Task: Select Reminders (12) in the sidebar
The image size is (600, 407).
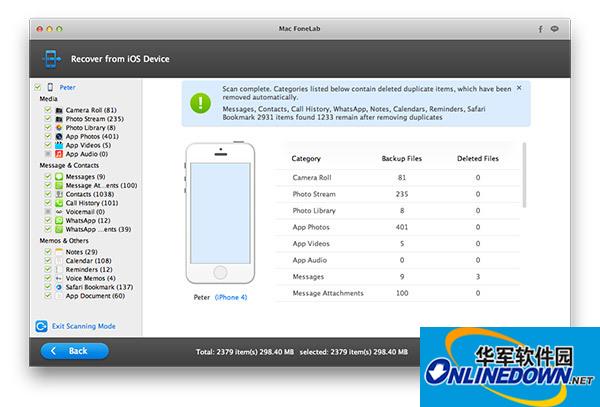Action: (89, 270)
